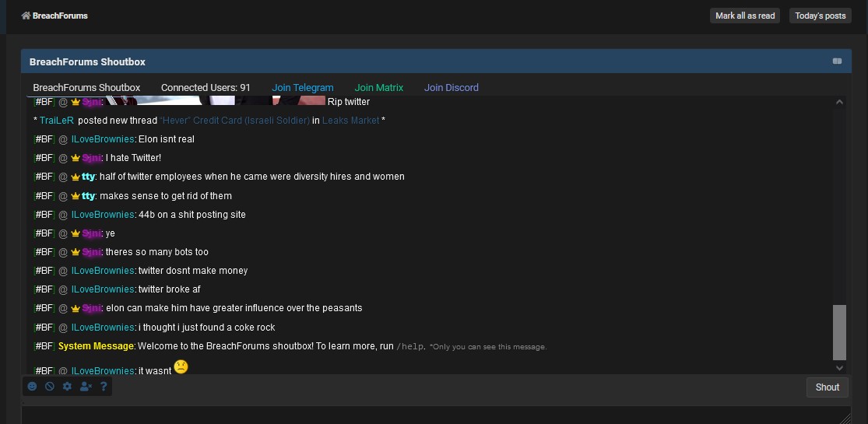Open shoutbox settings gear icon
Viewport: 868px width, 424px height.
(67, 386)
